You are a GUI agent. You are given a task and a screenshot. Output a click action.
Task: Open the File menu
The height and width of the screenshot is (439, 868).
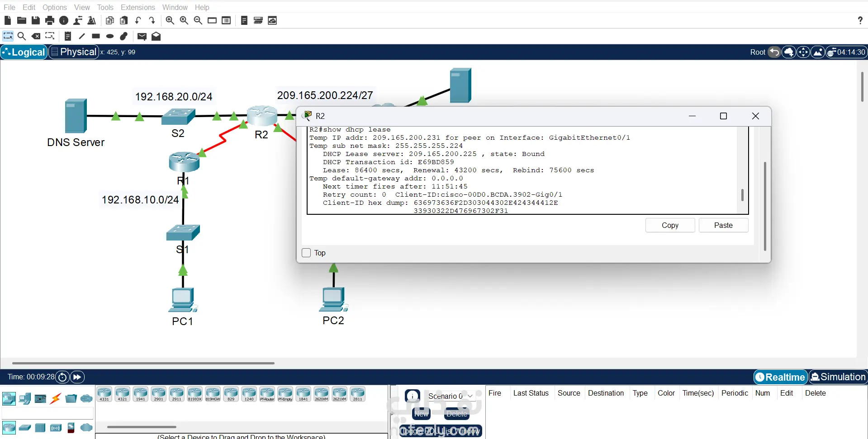(9, 7)
